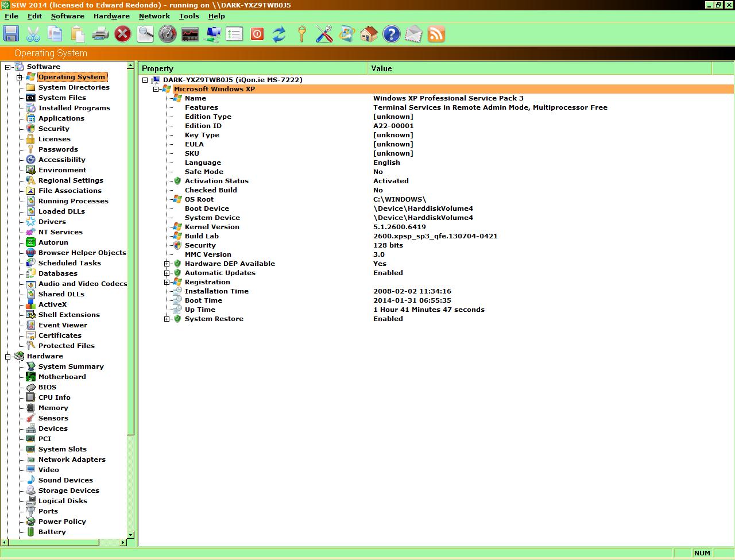This screenshot has width=735, height=560.
Task: Click the Sound Devices music note icon
Action: pos(30,480)
